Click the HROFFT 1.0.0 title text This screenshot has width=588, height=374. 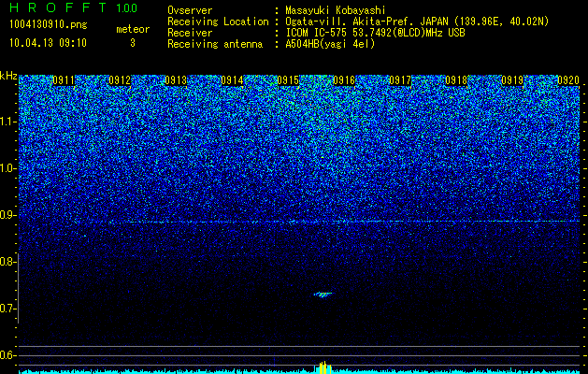(74, 7)
